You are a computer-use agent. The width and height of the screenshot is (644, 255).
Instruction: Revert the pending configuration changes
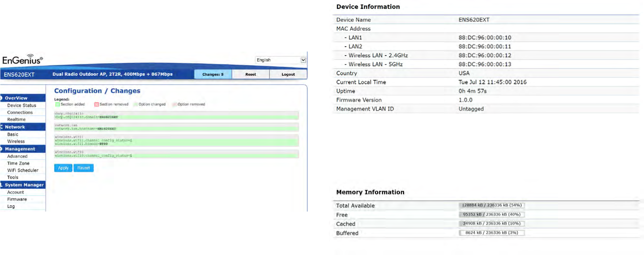(x=84, y=168)
